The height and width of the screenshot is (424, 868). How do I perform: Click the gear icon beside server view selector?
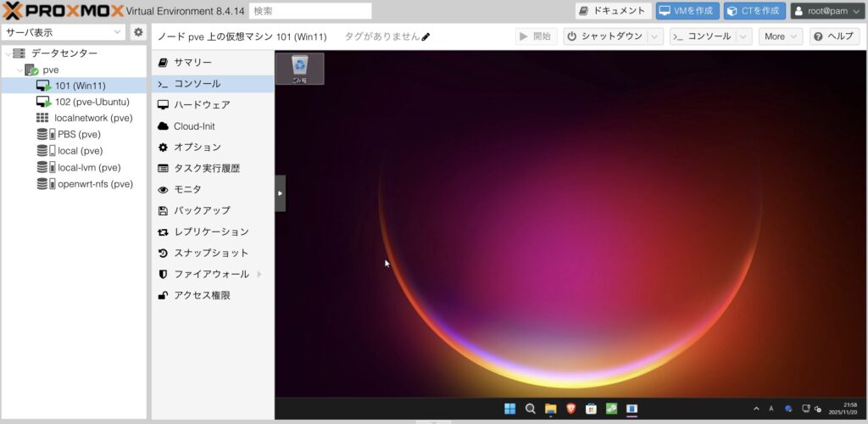[x=138, y=32]
